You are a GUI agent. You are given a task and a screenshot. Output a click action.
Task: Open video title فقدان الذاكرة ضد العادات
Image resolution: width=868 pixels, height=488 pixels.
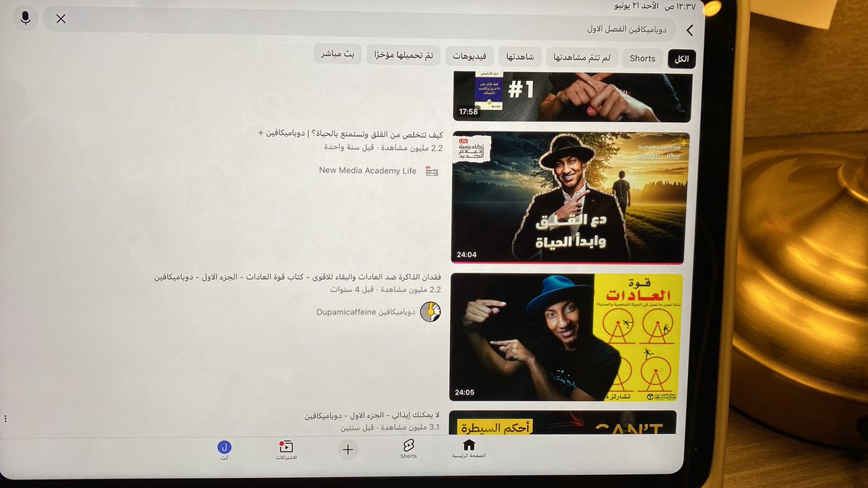tap(297, 277)
